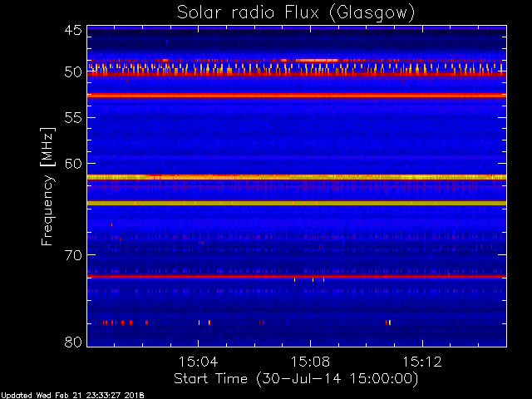Click the red band between 50 and 55 MHz
Viewport: 532px width, 399px height.
[297, 96]
